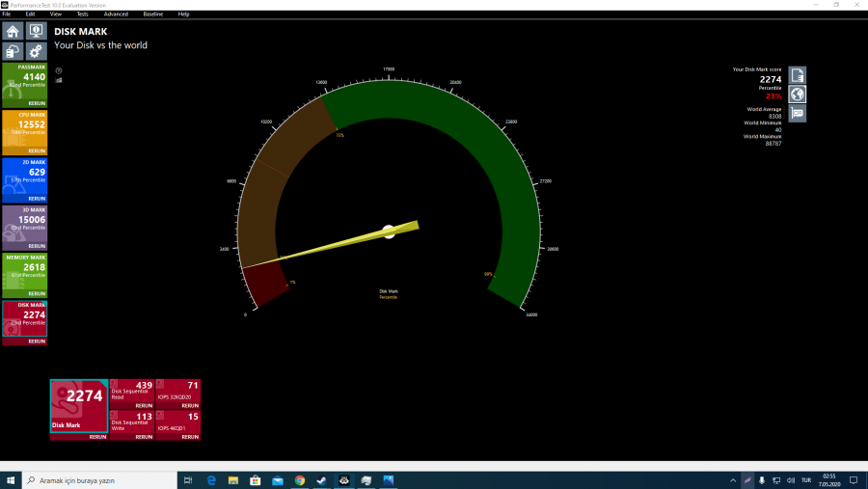Rerun the Disk Sequential Write test
Image resolution: width=868 pixels, height=489 pixels.
click(144, 437)
